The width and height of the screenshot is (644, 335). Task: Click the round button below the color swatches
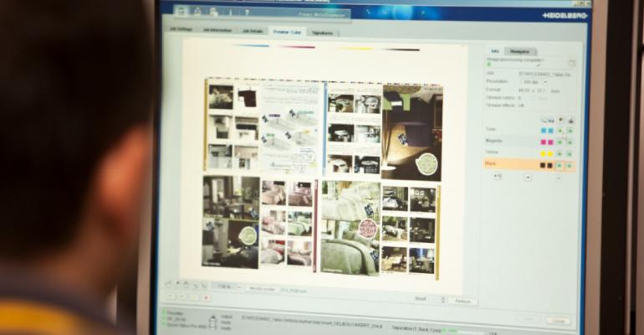[528, 178]
